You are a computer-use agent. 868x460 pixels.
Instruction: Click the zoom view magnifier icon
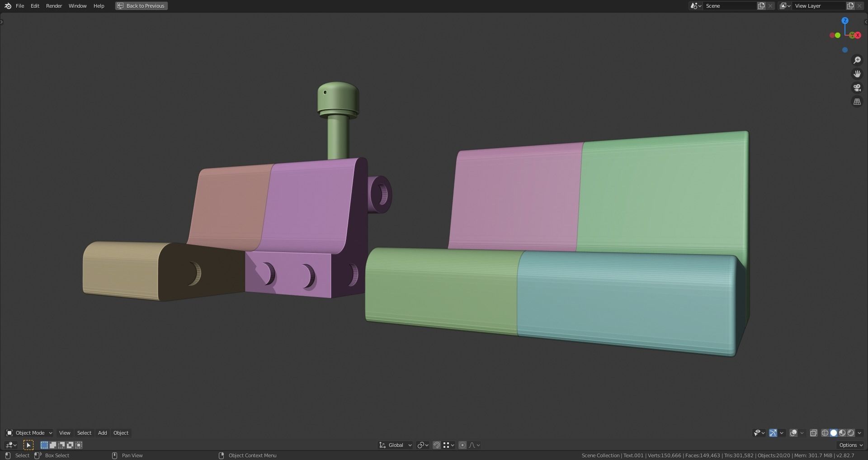pos(857,60)
